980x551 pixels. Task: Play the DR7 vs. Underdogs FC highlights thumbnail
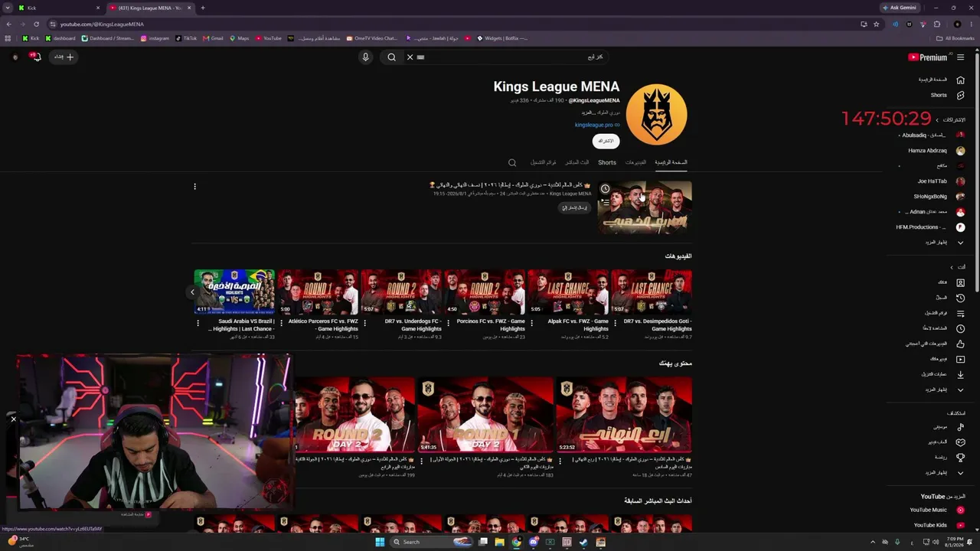coord(401,292)
